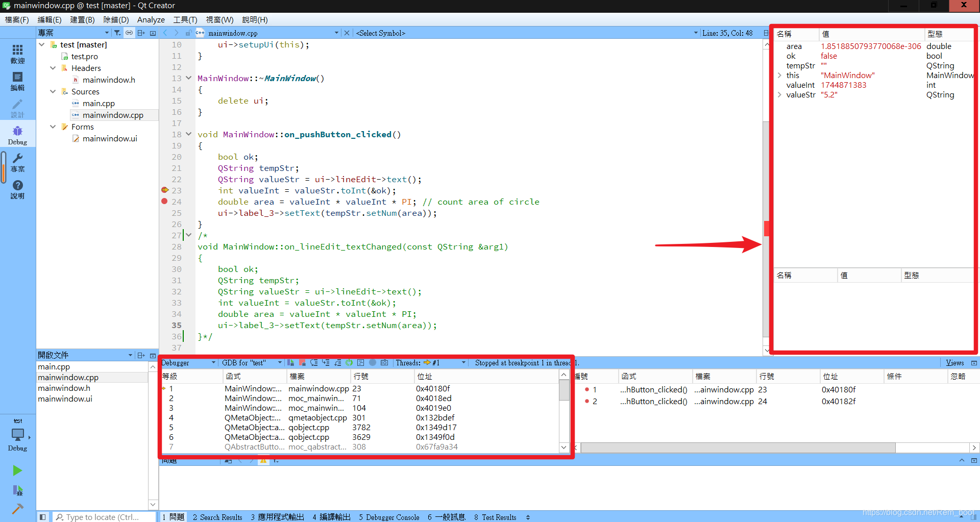Switch to the Edit (編輯) mode
Viewport: 980px width, 522px height.
pos(17,81)
